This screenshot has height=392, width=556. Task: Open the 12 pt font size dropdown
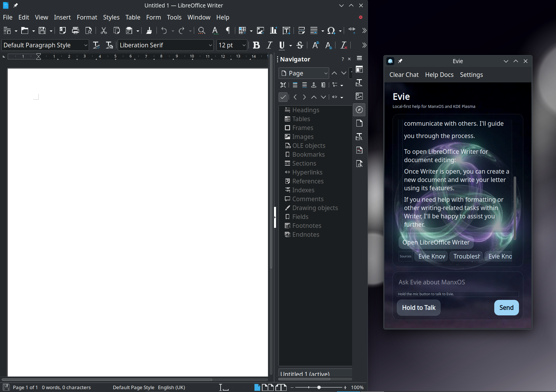(244, 45)
